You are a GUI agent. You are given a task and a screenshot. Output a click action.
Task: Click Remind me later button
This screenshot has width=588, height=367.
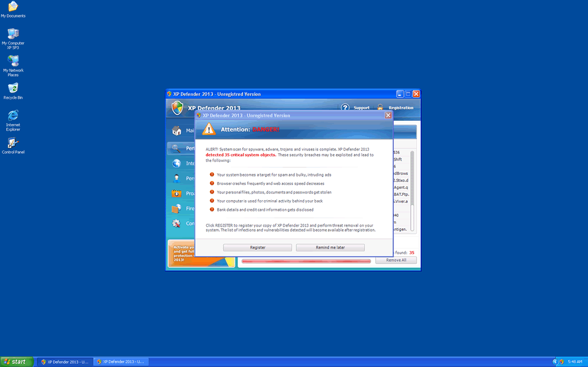point(330,247)
